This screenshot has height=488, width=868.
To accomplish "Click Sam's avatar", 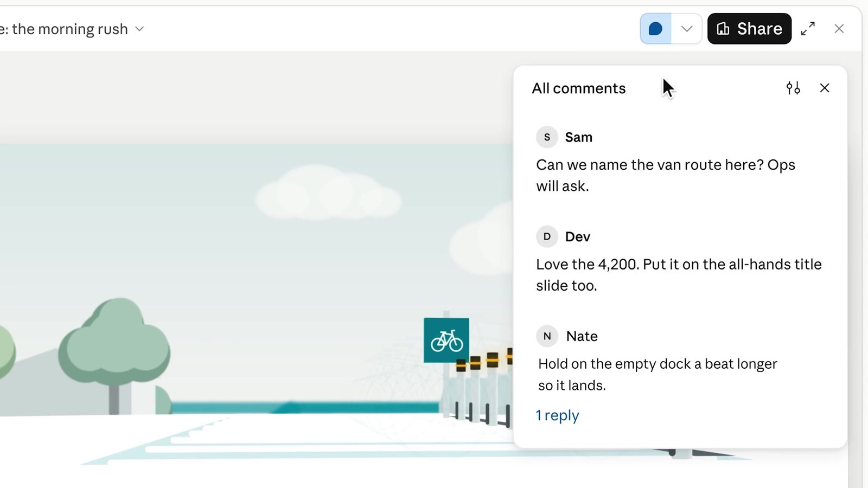I will (x=547, y=137).
